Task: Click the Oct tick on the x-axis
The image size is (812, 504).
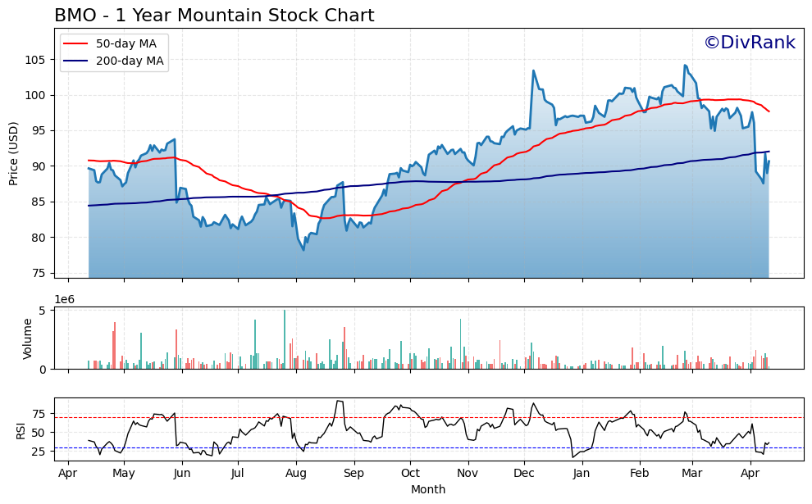Action: click(x=410, y=473)
